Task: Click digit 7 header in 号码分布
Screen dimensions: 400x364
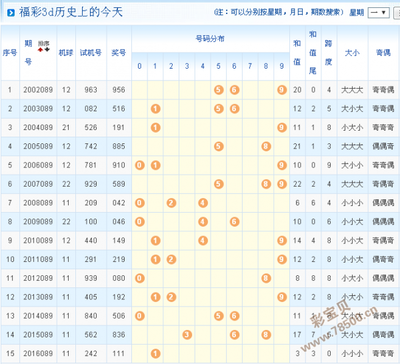Action: 250,66
